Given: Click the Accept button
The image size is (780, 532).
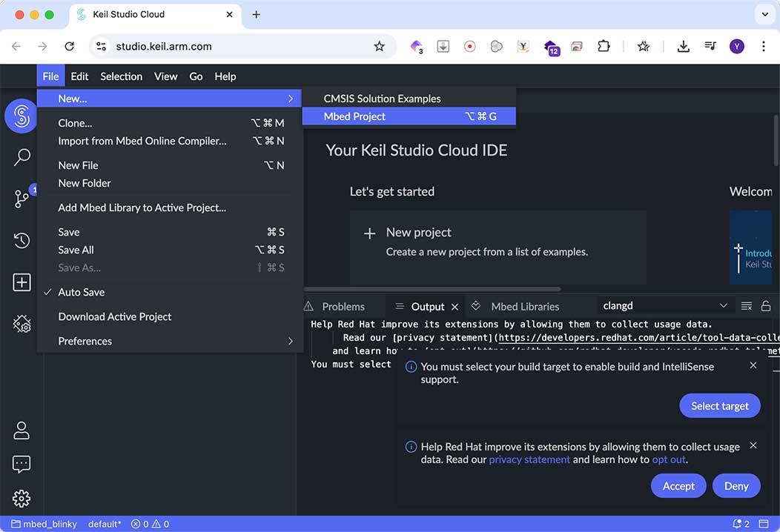Looking at the screenshot, I should [x=678, y=486].
